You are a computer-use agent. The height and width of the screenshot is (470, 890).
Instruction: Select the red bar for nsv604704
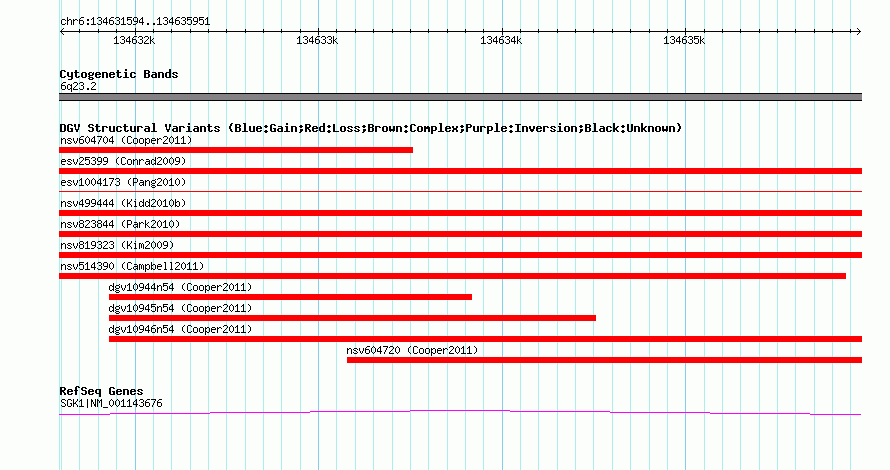tap(236, 150)
